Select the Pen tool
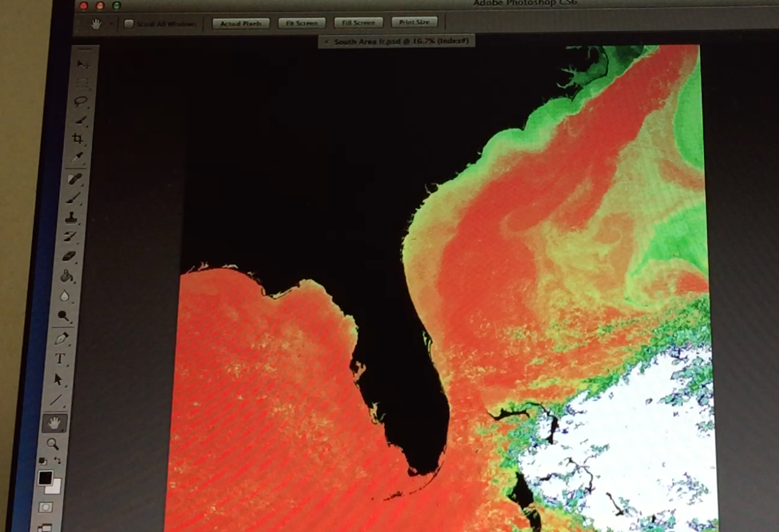Screen dimensions: 779x532 tap(62, 339)
